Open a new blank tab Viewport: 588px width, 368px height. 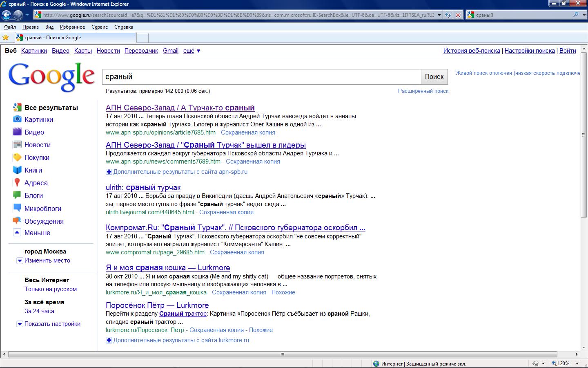click(142, 38)
